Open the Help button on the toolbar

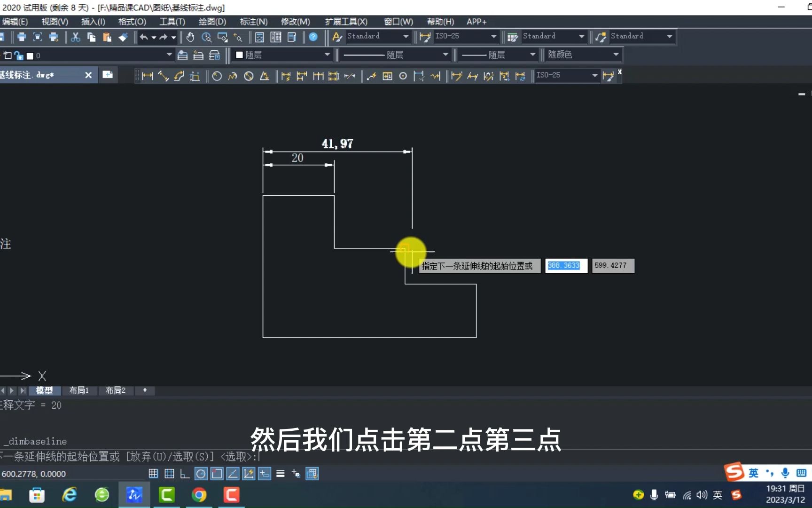click(313, 37)
